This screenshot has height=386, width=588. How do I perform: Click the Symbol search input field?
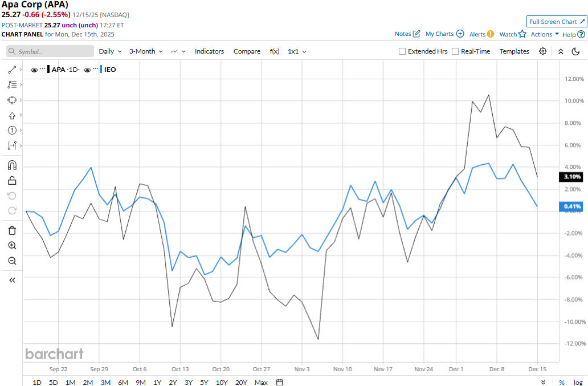point(50,51)
